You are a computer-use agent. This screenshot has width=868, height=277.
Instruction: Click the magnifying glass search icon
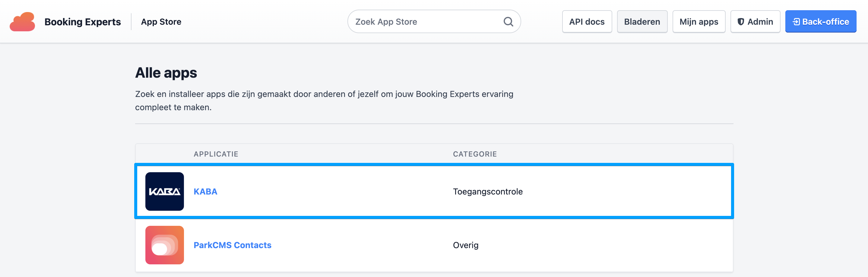[508, 22]
